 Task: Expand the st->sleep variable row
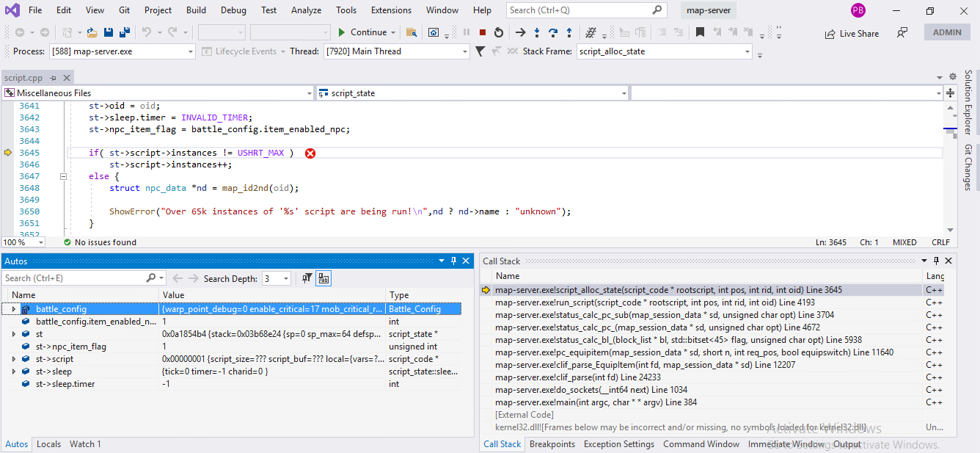(x=14, y=372)
